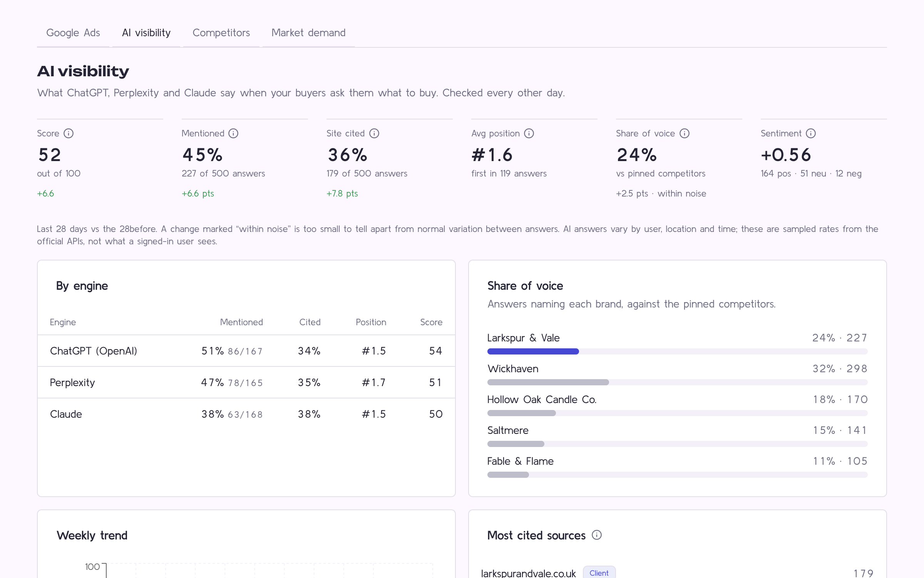
Task: Click the Client badge
Action: [599, 573]
